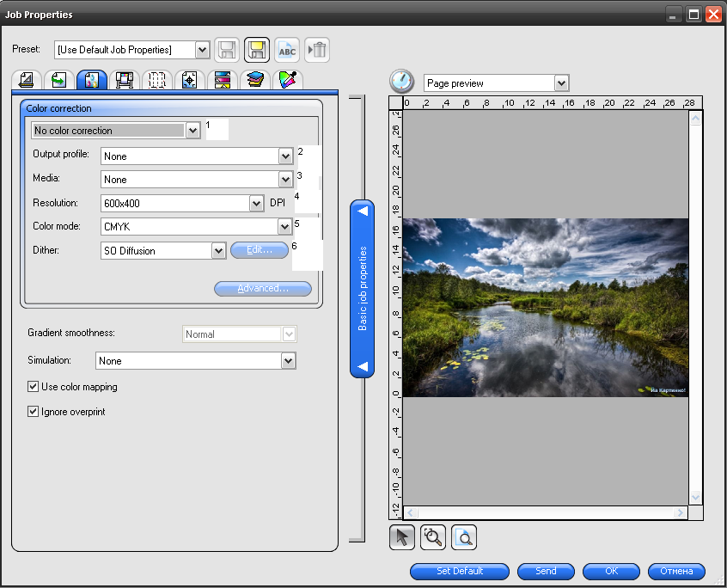Viewport: 727px width, 588px height.
Task: Click the Advanced... button
Action: tap(263, 289)
